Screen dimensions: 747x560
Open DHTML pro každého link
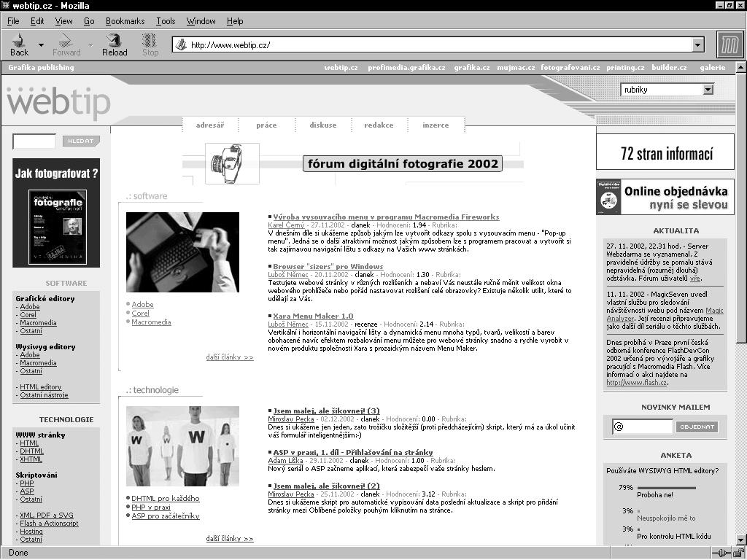point(166,499)
